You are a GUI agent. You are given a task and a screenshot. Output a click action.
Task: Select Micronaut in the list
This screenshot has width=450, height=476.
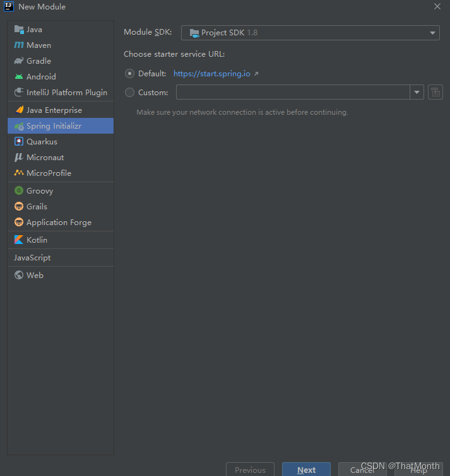pyautogui.click(x=61, y=157)
